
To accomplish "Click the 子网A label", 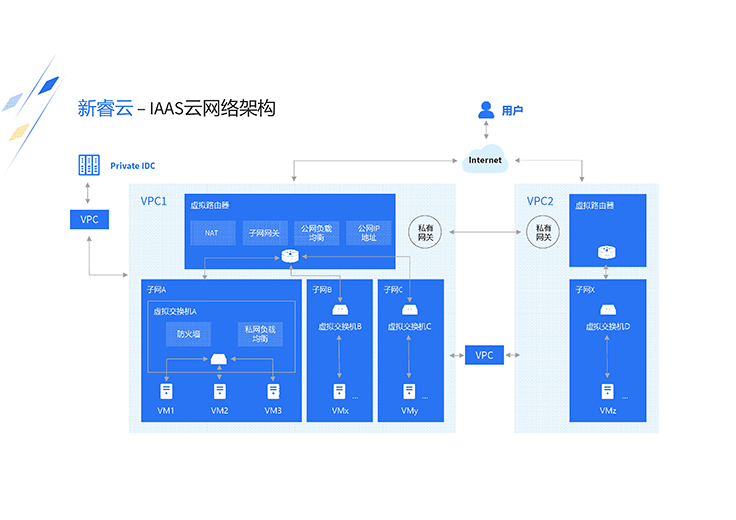I will (156, 290).
